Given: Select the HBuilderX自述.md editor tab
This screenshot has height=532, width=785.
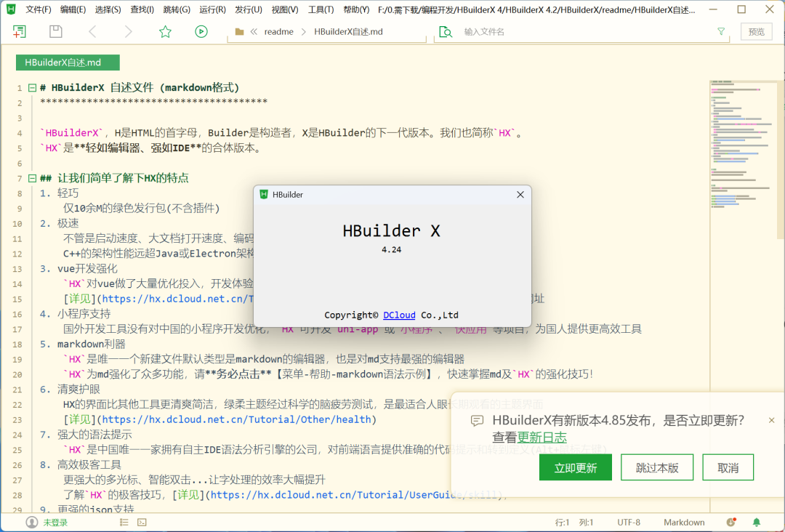Looking at the screenshot, I should click(68, 63).
